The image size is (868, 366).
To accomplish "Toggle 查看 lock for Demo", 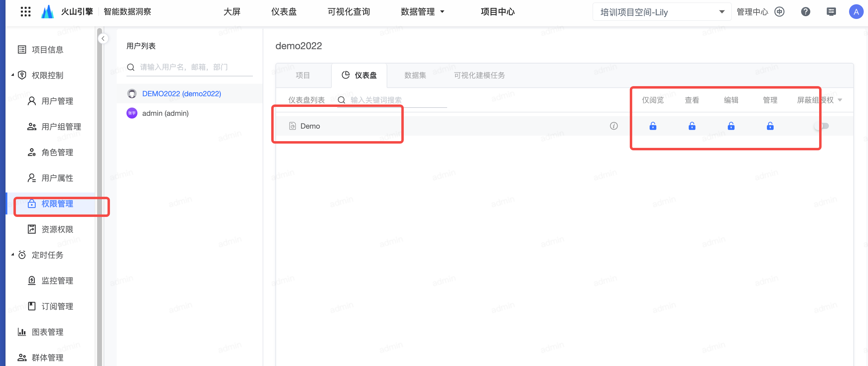I will [692, 126].
